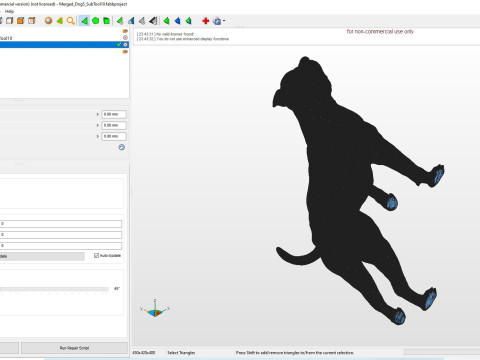Viewport: 480px width, 360px height.
Task: Click the Run Repair Script button
Action: 74,348
